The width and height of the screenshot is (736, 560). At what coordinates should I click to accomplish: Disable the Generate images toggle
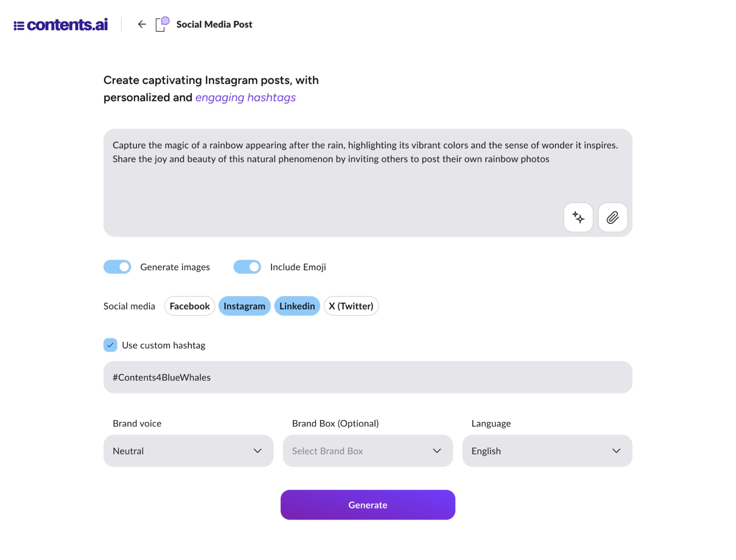tap(116, 267)
